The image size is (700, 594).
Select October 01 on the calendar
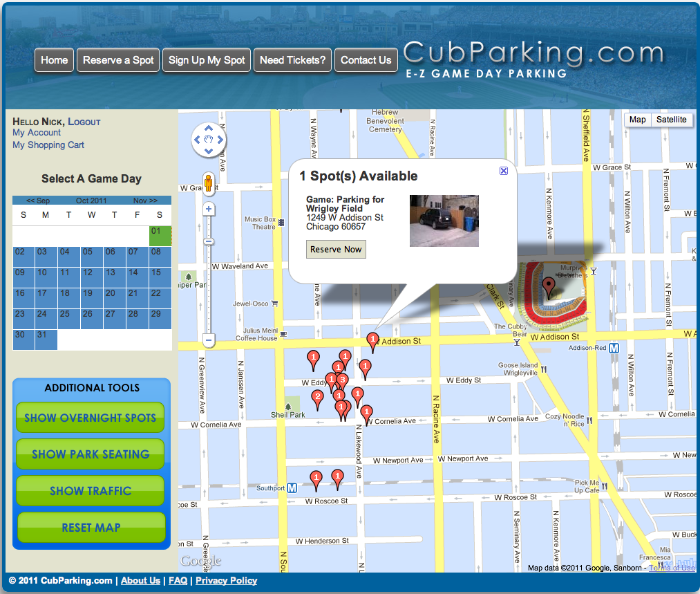click(160, 236)
